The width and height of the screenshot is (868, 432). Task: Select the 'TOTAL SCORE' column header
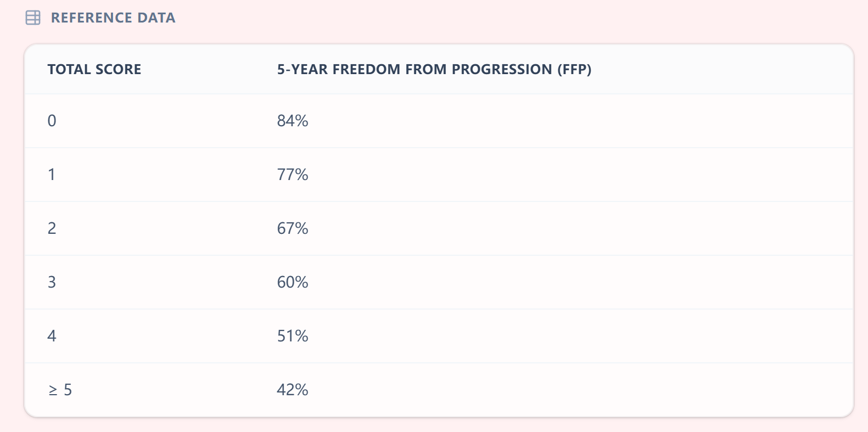pos(94,69)
